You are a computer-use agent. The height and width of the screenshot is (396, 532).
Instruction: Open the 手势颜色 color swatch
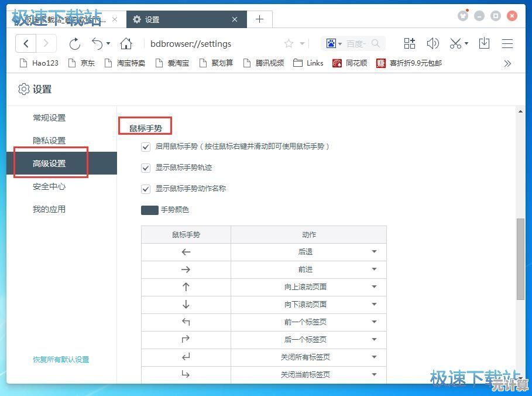(x=149, y=210)
